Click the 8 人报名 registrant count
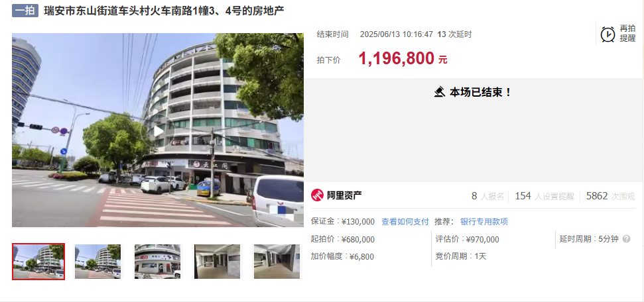644x302 pixels. pyautogui.click(x=487, y=196)
